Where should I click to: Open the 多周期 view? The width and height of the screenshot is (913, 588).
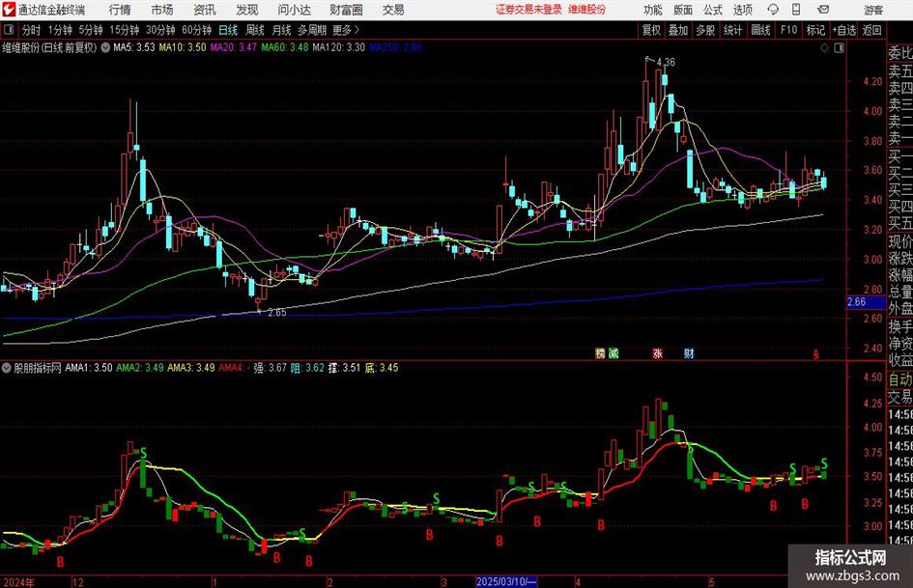312,30
